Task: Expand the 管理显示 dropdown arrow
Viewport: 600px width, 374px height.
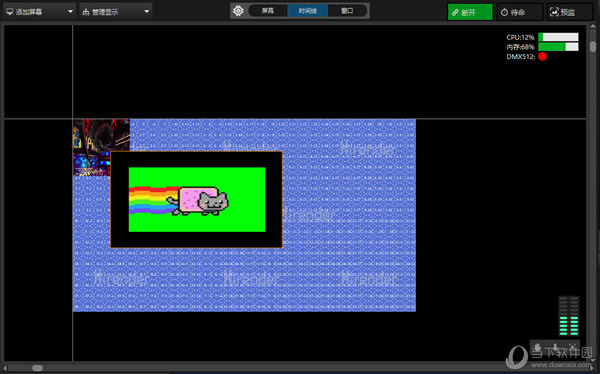Action: click(x=147, y=12)
